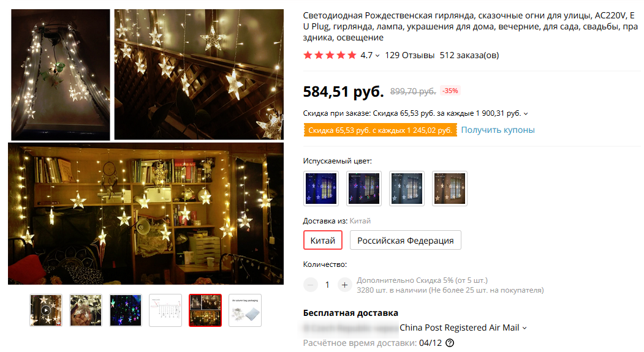
Task: Choose the blue emitting color swatch
Action: 321,189
